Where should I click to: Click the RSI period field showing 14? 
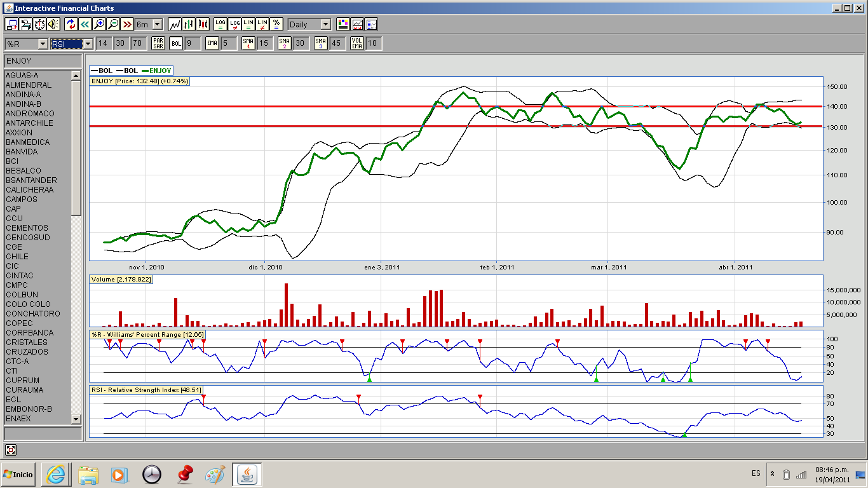coord(103,43)
